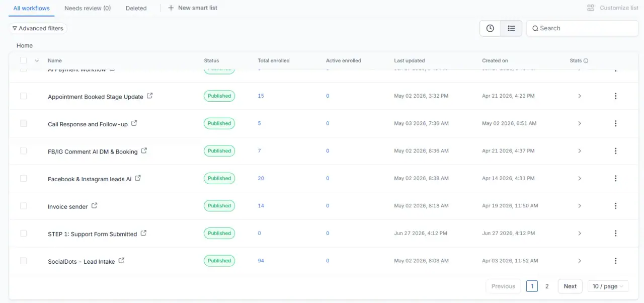Switch to list view icon

tap(511, 29)
